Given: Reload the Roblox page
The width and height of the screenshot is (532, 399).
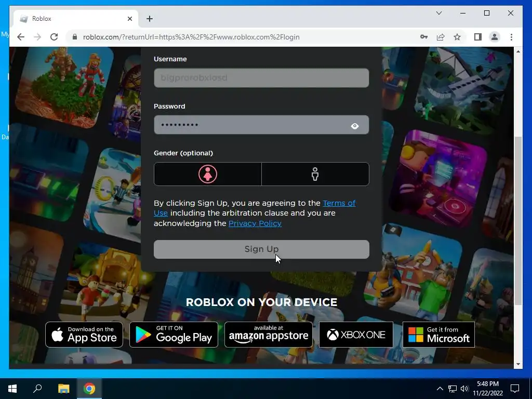Looking at the screenshot, I should point(54,37).
